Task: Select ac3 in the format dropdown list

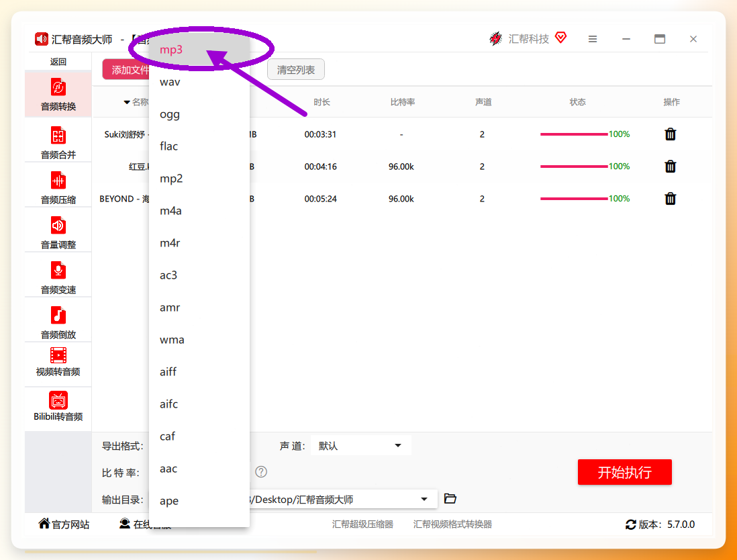Action: click(x=199, y=275)
